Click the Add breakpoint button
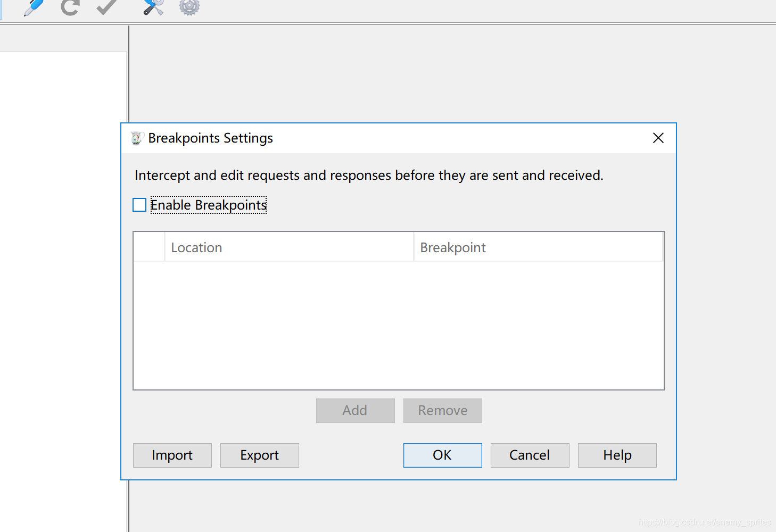776x532 pixels. [x=356, y=411]
